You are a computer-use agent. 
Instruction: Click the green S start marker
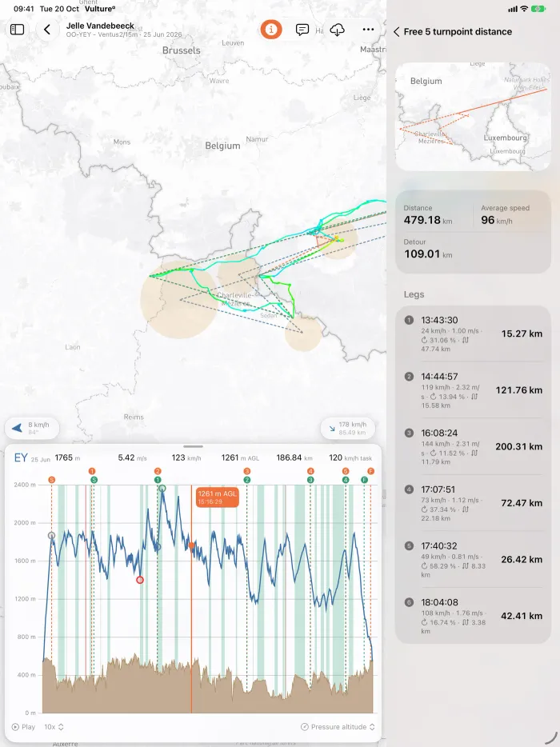click(x=94, y=480)
